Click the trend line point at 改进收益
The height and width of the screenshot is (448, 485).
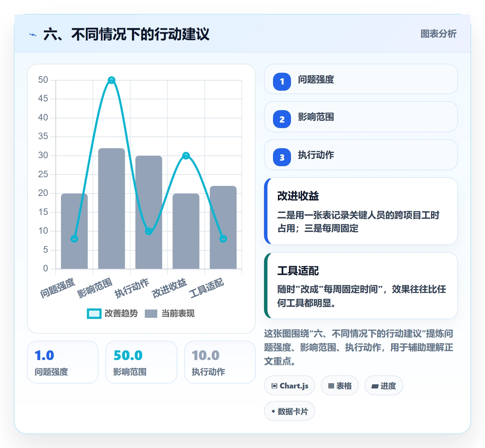pos(186,156)
